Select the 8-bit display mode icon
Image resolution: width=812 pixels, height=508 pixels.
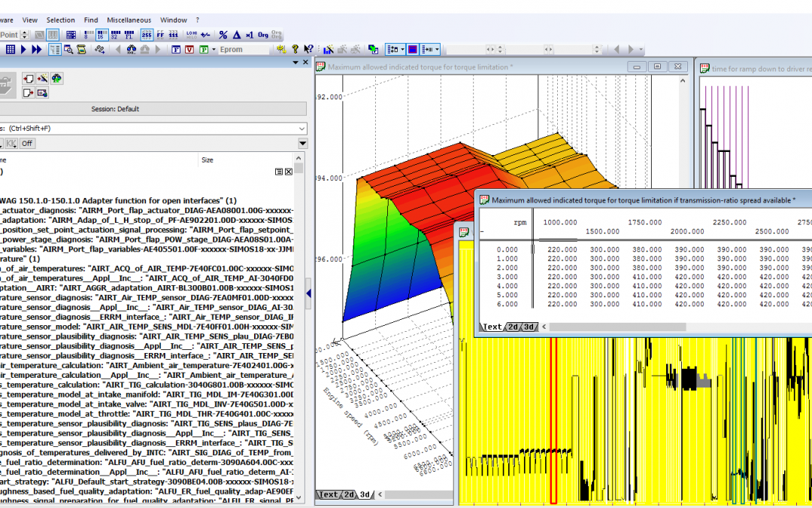coord(89,35)
